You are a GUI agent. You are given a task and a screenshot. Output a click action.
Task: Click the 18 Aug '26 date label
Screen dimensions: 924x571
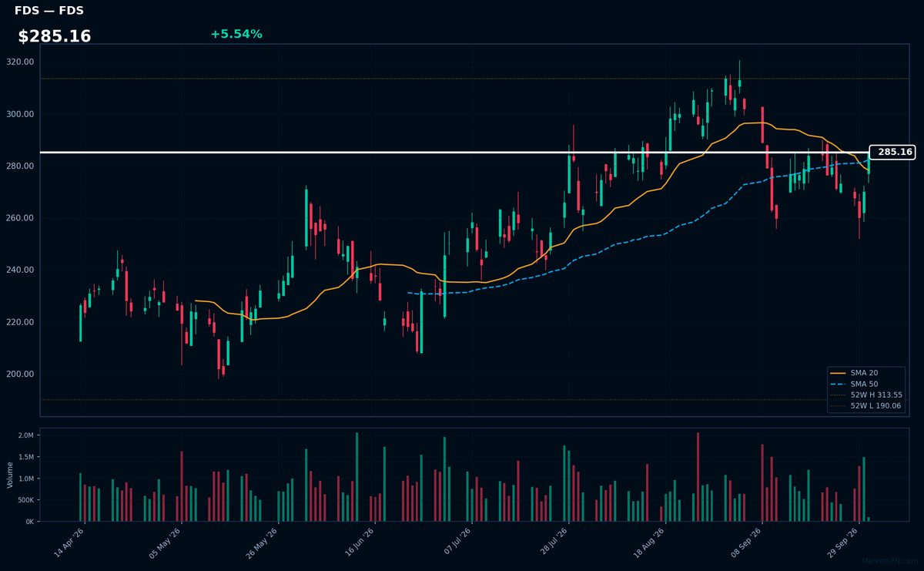(x=651, y=542)
